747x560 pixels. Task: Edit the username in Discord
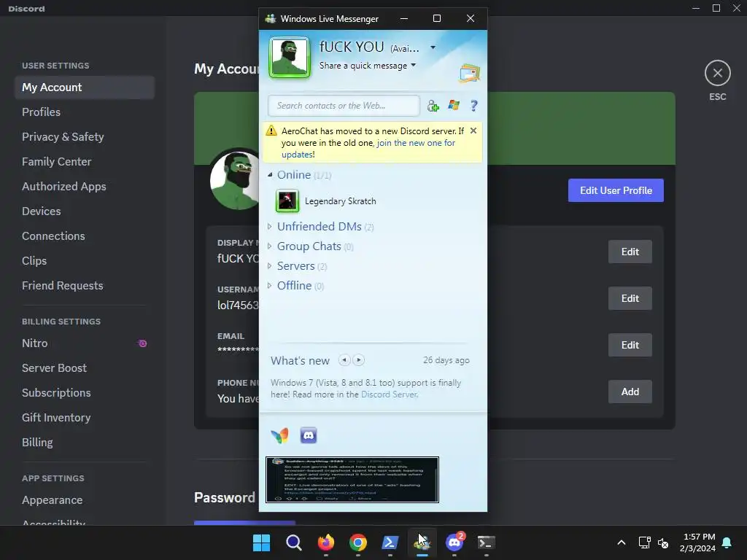(630, 298)
